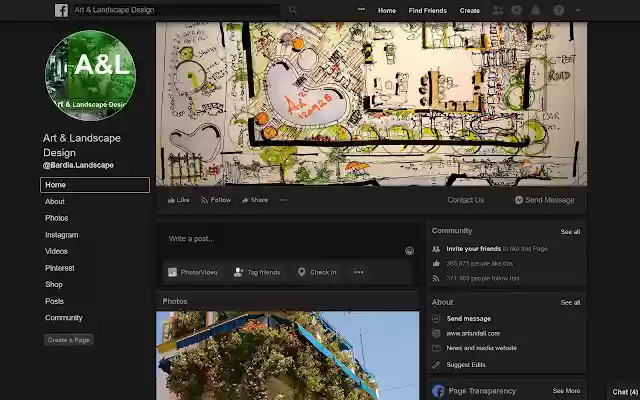The width and height of the screenshot is (640, 400).
Task: Click Home in the top navigation
Action: click(387, 11)
